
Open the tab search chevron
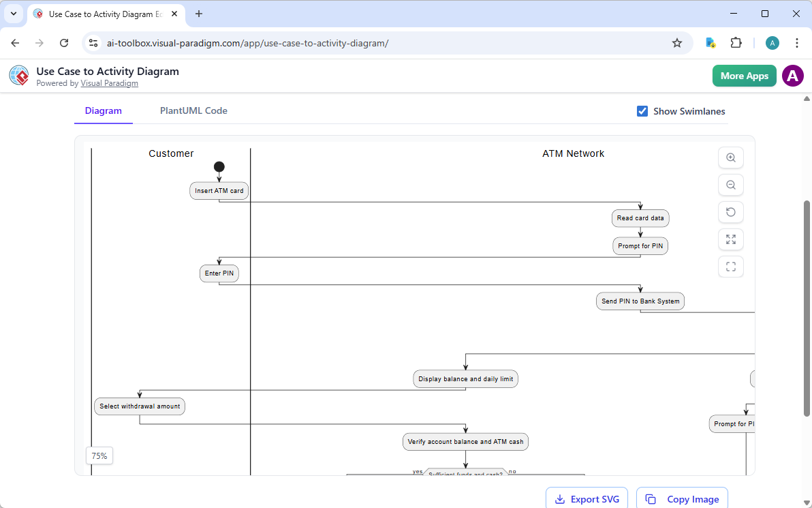click(x=13, y=14)
